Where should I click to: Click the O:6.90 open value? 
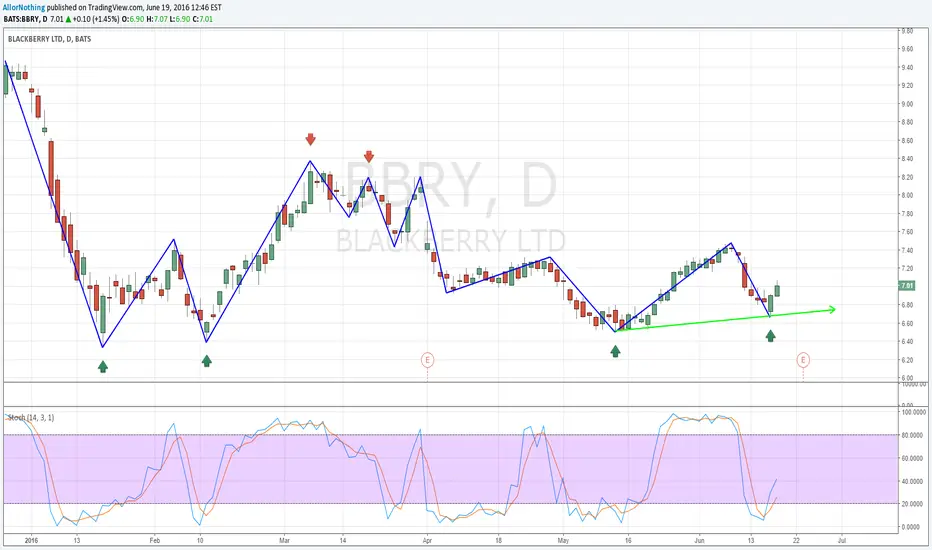(132, 19)
